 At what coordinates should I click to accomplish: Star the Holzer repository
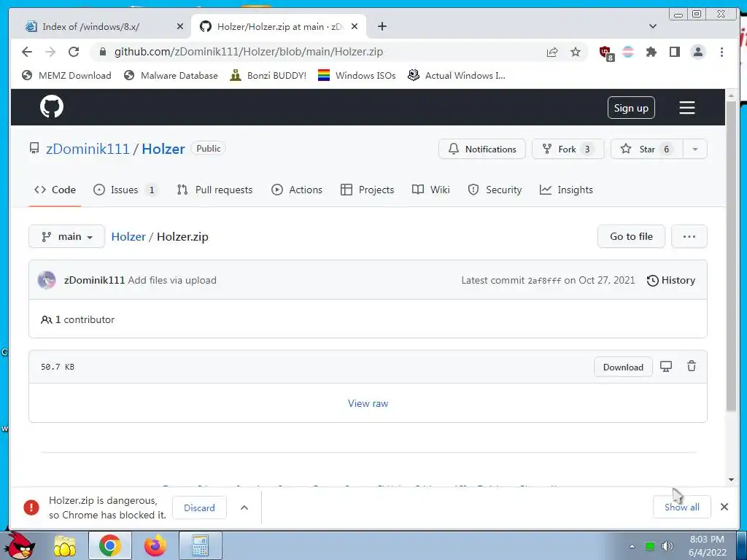pyautogui.click(x=647, y=149)
